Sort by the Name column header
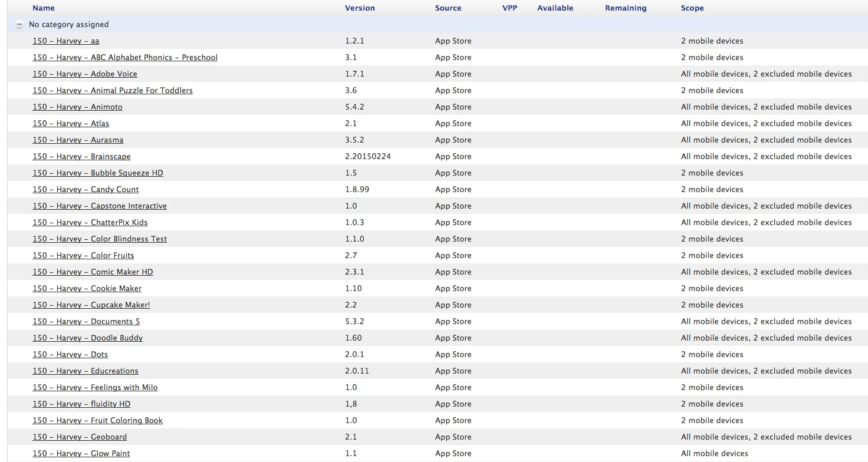Viewport: 868px width, 462px height. coord(44,8)
